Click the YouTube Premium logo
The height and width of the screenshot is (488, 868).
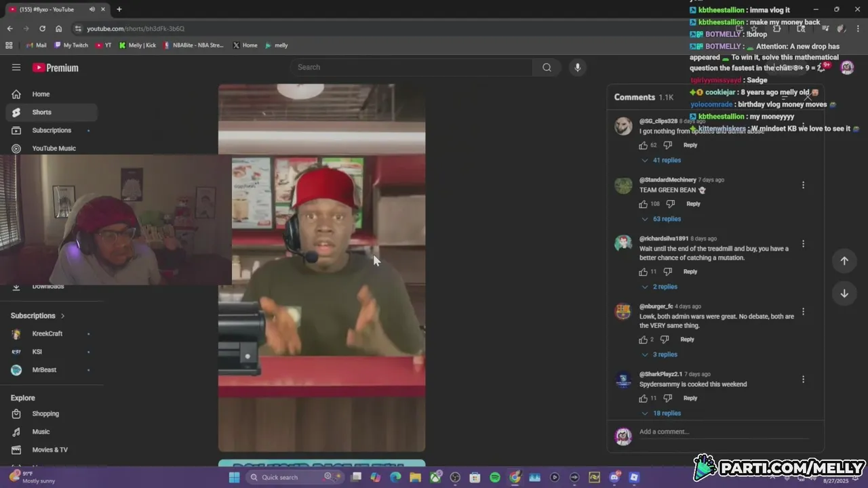tap(56, 68)
